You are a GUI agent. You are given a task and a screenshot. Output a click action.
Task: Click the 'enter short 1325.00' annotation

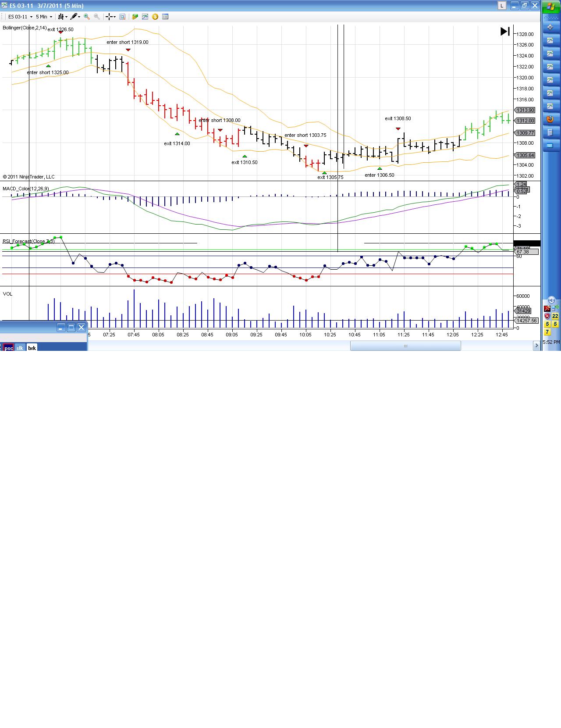(x=48, y=72)
